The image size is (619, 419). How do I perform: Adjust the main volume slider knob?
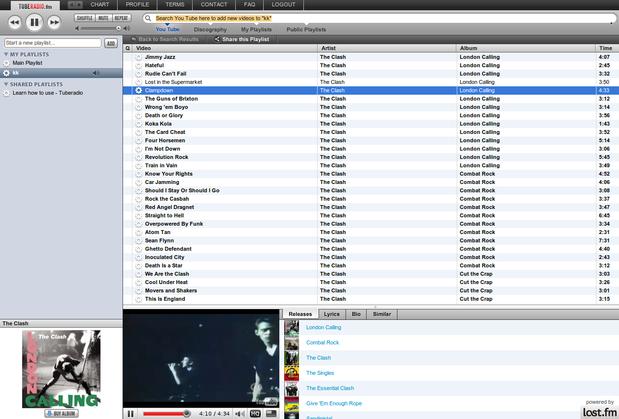click(x=118, y=28)
